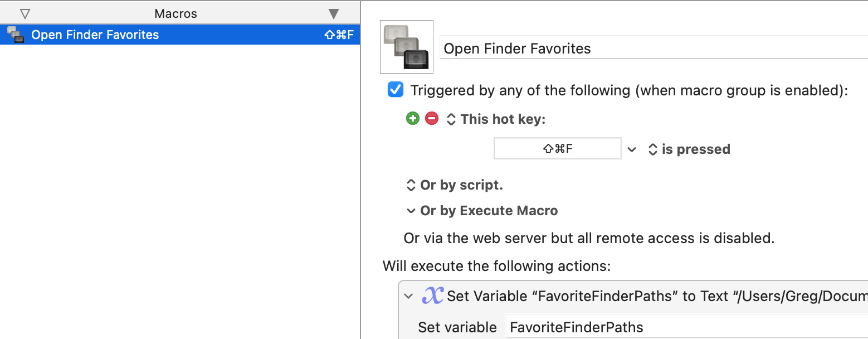Click the ⇧⌘F hot key field
Image resolution: width=868 pixels, height=339 pixels.
pos(558,149)
